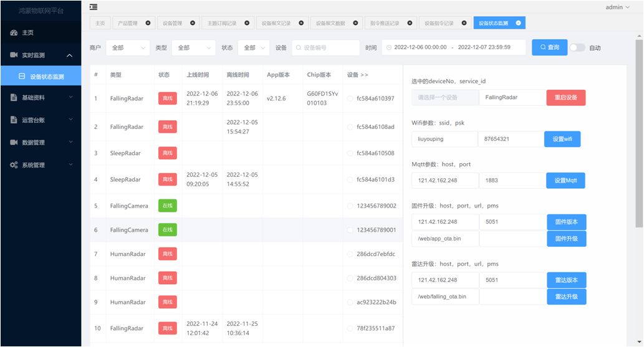Image resolution: width=644 pixels, height=347 pixels.
Task: Open the 类型 type dropdown
Action: [193, 47]
